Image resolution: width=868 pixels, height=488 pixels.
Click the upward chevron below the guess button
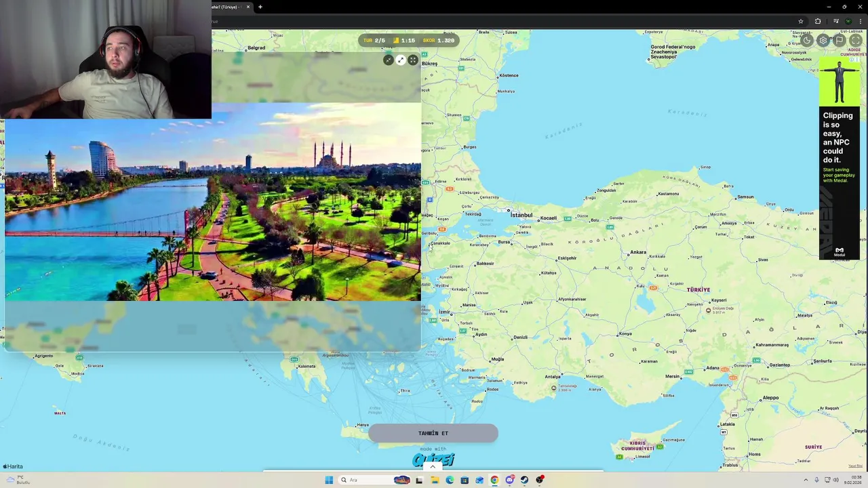point(433,466)
